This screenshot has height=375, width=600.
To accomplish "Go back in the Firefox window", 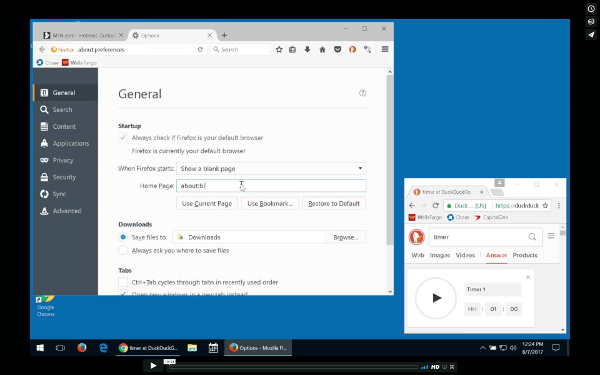I will click(42, 49).
